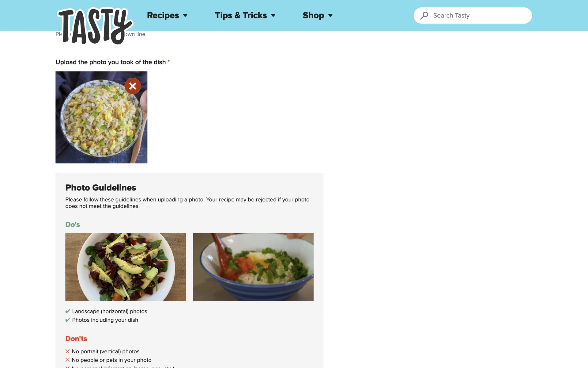Expand the Recipes dropdown arrow

185,16
